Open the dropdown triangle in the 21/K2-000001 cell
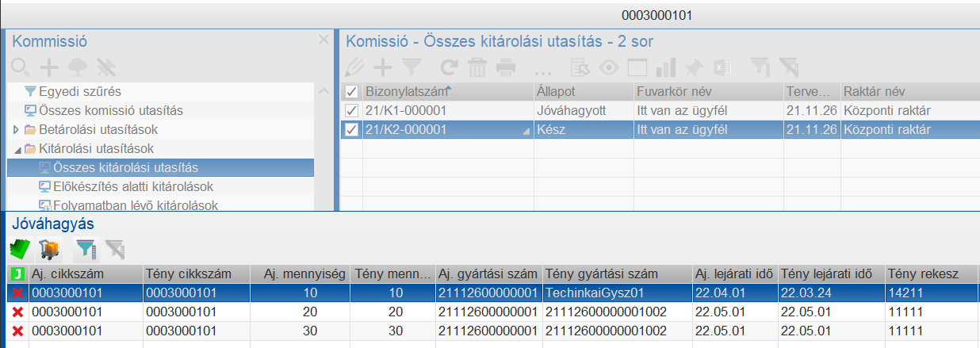Viewport: 980px width, 348px height. [526, 133]
